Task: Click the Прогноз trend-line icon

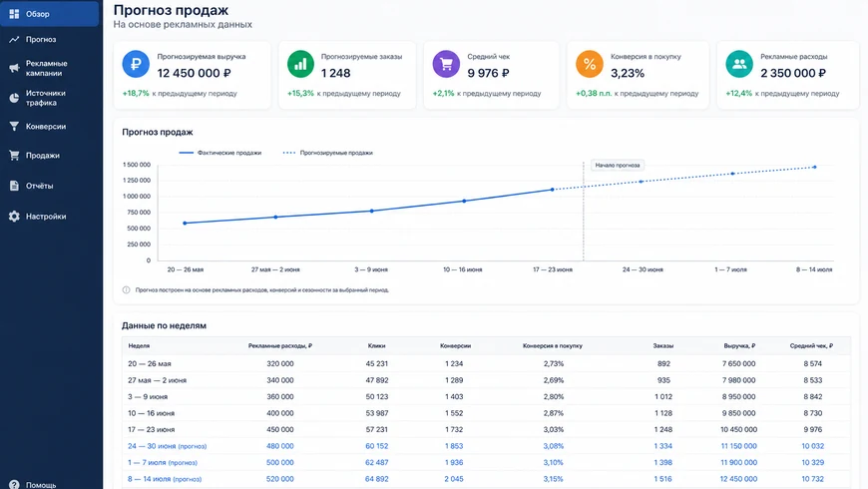Action: click(x=14, y=39)
